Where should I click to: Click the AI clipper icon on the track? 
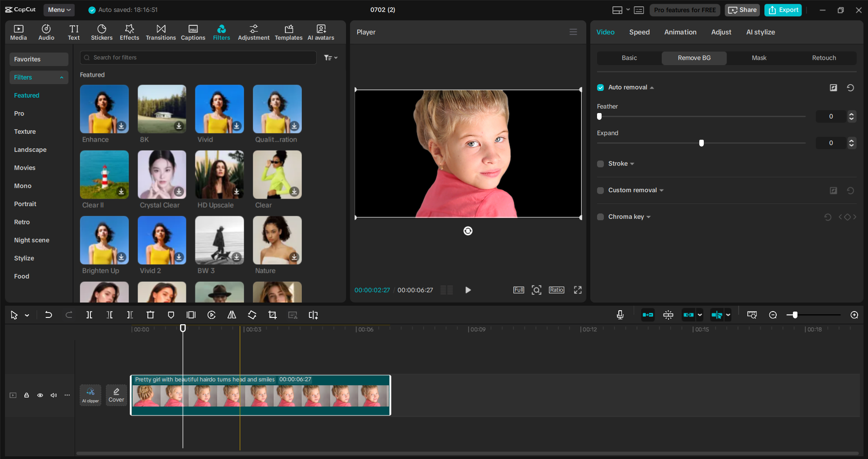(90, 395)
